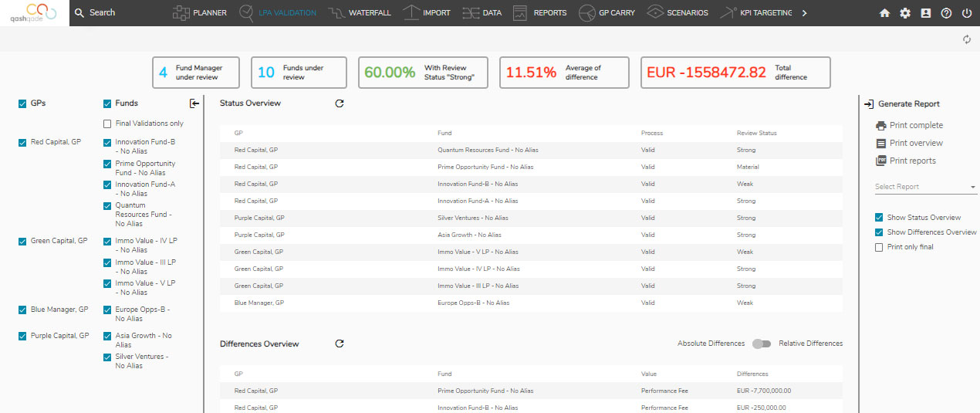Uncheck Asia Growth fund filter
The image size is (980, 413).
[x=107, y=336]
